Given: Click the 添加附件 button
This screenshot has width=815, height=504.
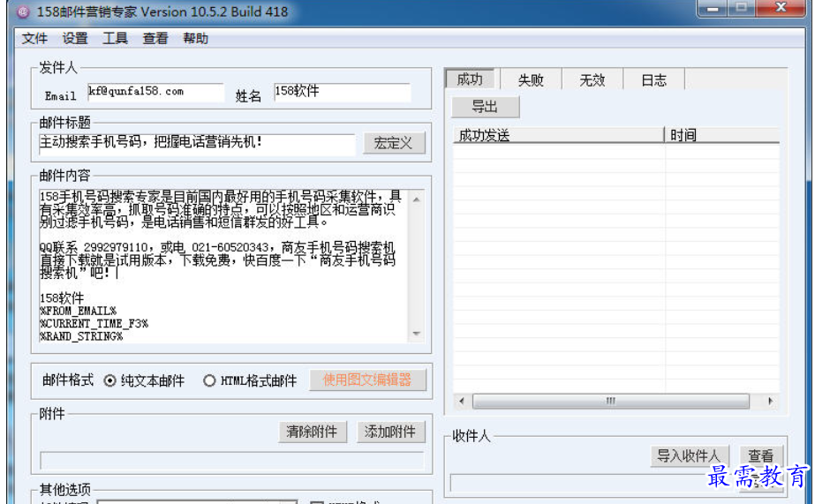Looking at the screenshot, I should tap(390, 432).
